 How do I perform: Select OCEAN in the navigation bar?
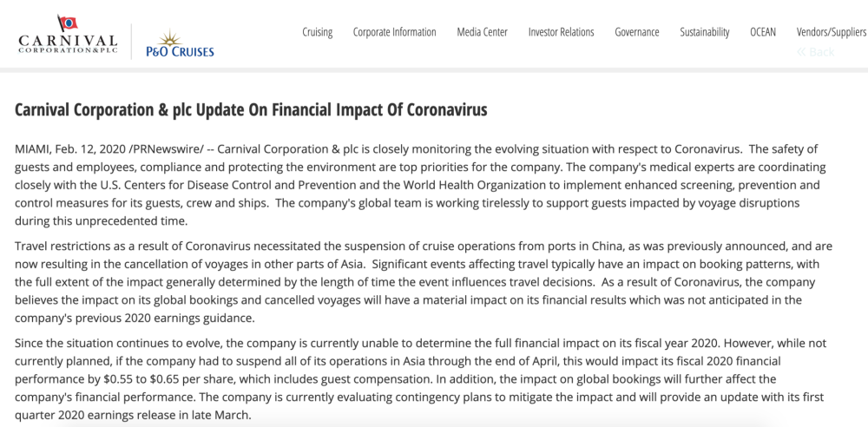tap(763, 32)
